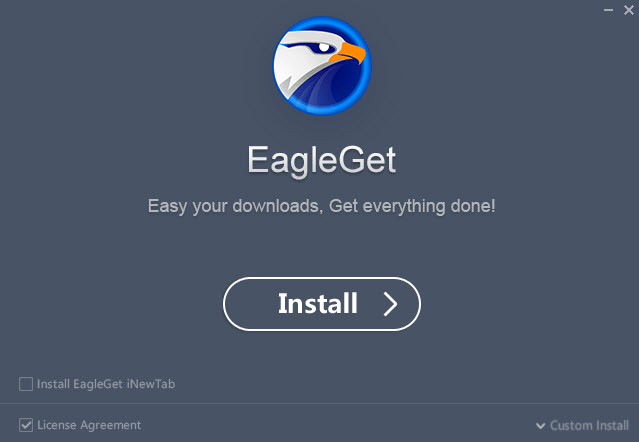This screenshot has width=639, height=442.
Task: Open Custom Install dropdown text
Action: click(589, 426)
